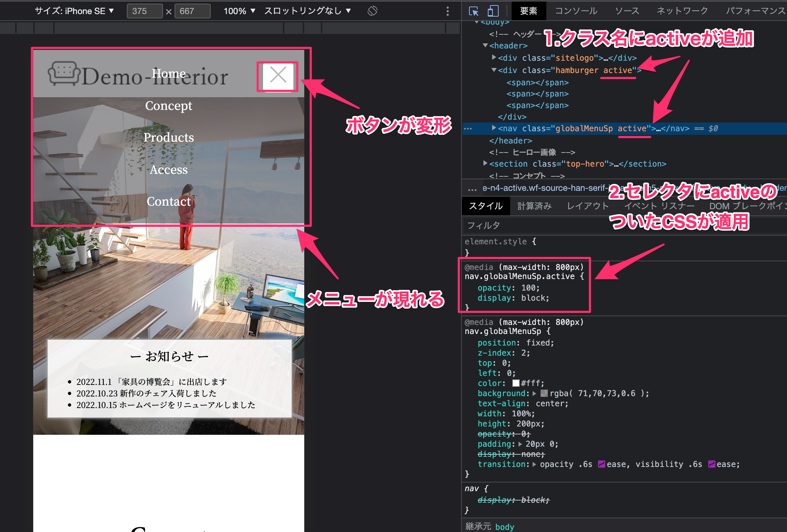Viewport: 787px width, 532px height.
Task: Switch to the ネットワーク tab
Action: (x=682, y=11)
